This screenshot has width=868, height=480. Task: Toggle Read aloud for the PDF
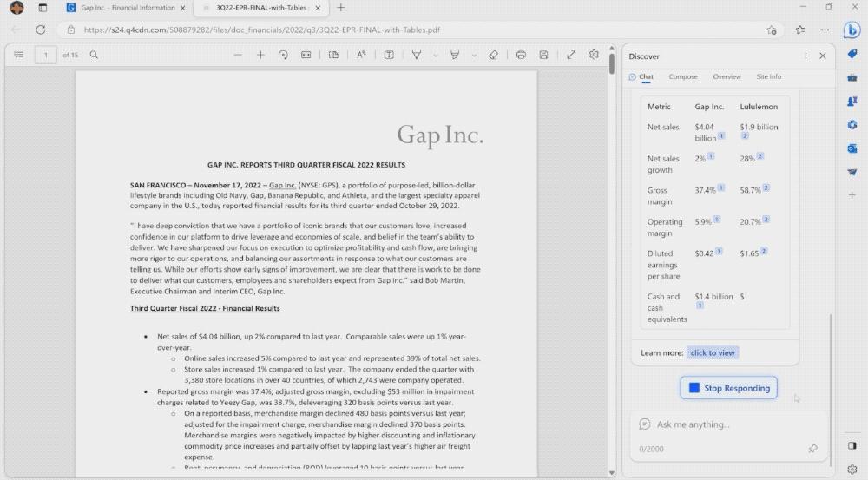pos(361,55)
